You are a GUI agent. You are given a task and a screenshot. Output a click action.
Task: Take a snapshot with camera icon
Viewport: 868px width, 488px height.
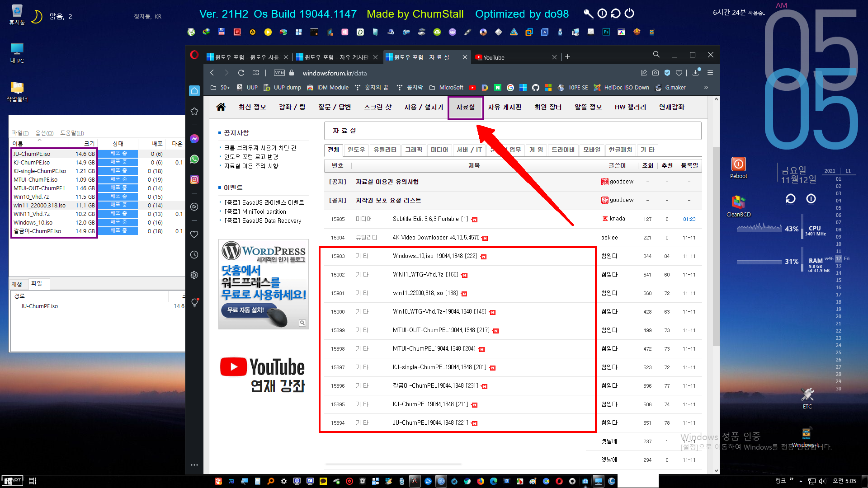656,73
